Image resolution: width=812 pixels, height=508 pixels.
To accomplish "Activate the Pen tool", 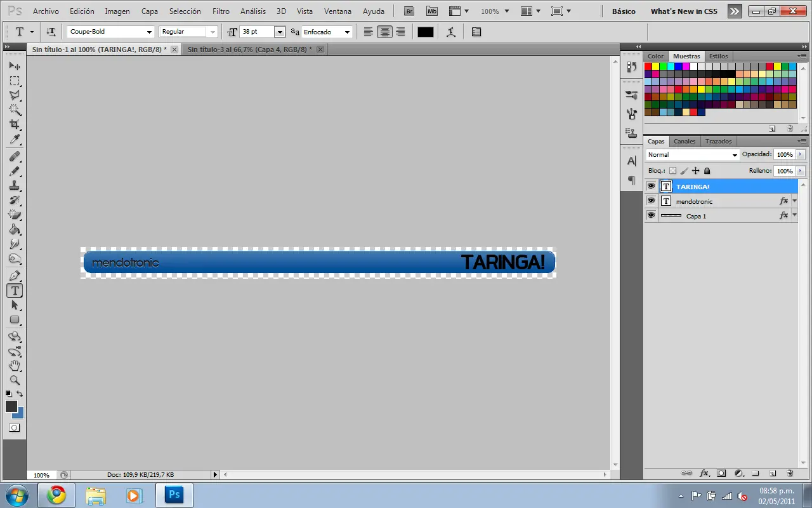I will click(x=15, y=276).
